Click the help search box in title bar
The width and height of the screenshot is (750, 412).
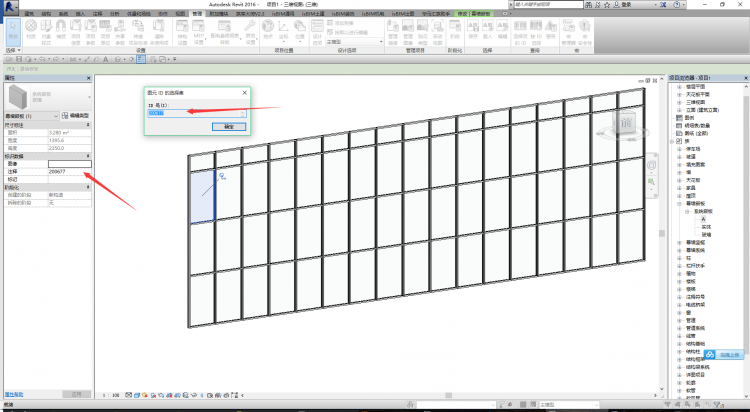(549, 4)
